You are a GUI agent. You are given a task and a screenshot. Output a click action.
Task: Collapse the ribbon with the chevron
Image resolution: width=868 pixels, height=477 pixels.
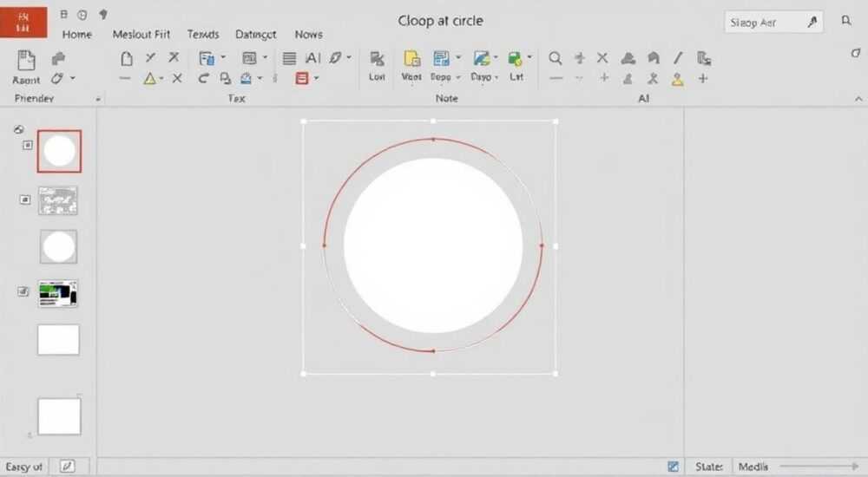click(858, 99)
